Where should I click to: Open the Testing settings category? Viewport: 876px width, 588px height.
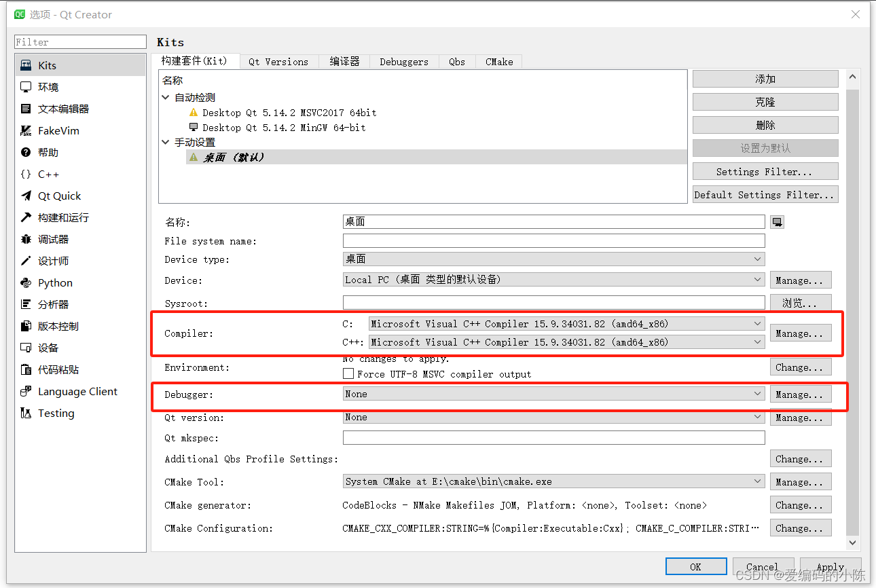[80, 413]
